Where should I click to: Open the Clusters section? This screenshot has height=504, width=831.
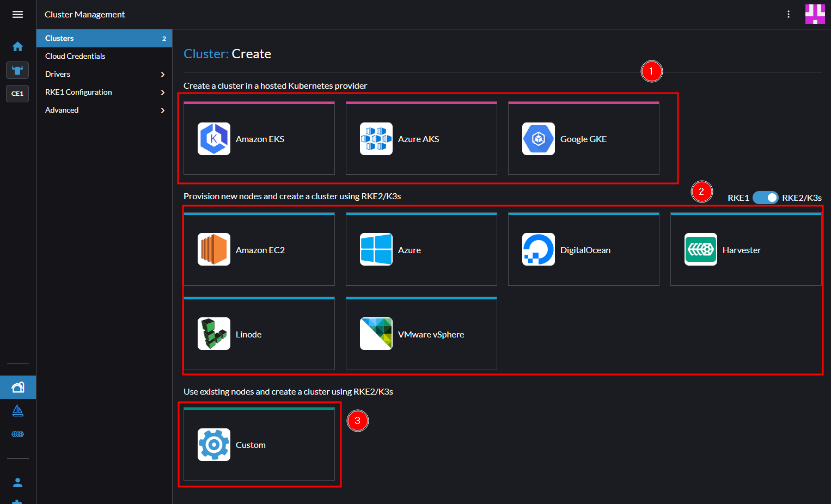click(x=60, y=38)
